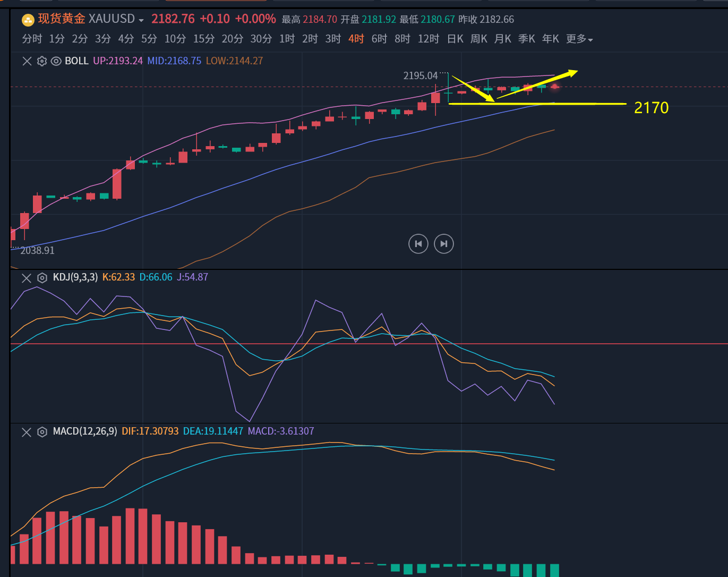Open KDJ indicator settings

42,277
